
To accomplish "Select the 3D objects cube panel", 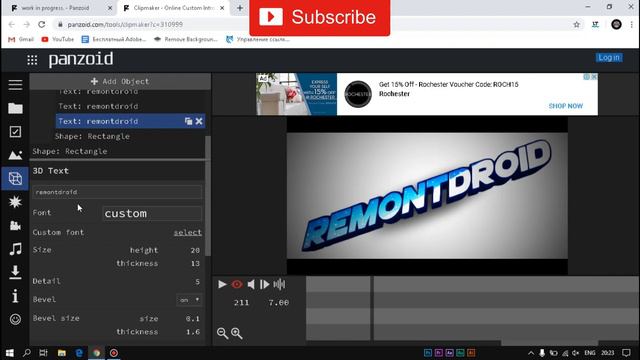I will (15, 178).
